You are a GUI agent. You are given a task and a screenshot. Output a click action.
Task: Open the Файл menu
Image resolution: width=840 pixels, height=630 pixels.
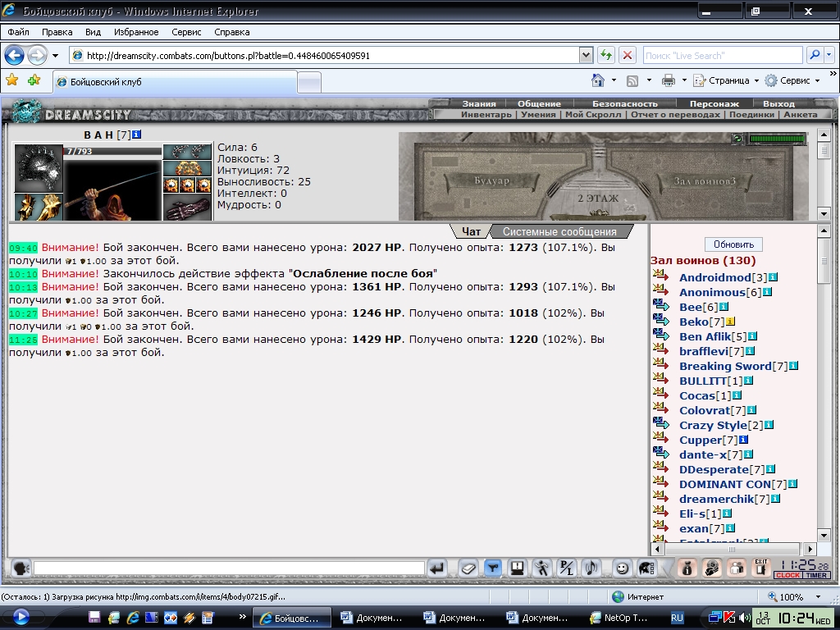(x=18, y=32)
